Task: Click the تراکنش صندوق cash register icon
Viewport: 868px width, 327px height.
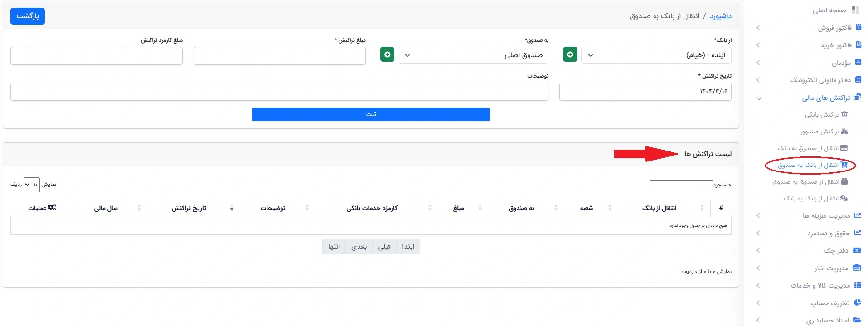Action: click(844, 132)
